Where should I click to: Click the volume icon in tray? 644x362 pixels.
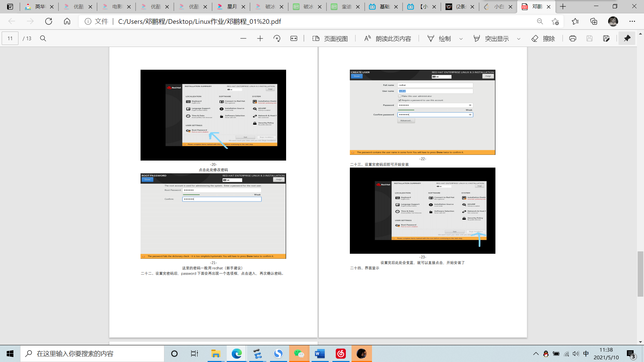[576, 354]
